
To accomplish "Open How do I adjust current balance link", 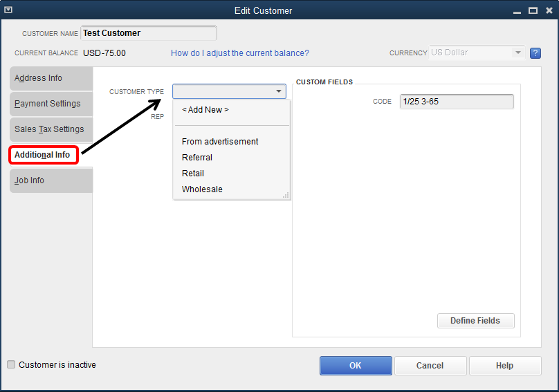I will tap(239, 53).
